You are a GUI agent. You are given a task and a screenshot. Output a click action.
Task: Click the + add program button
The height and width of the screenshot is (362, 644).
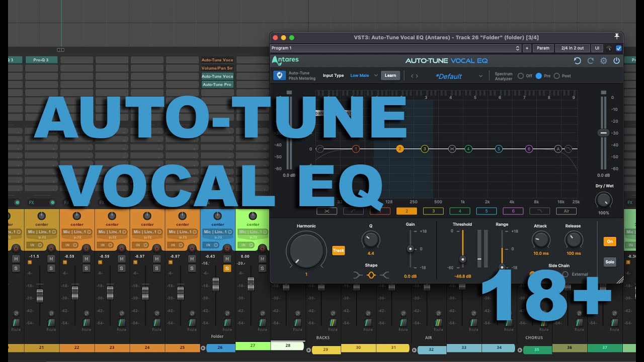click(x=527, y=48)
